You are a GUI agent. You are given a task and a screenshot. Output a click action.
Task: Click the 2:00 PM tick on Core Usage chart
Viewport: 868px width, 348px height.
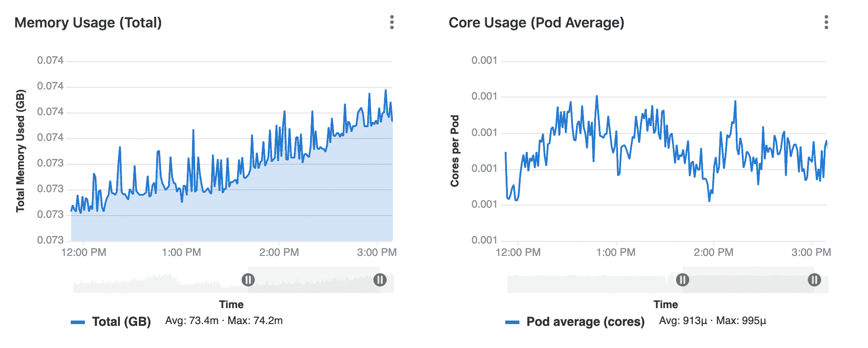(713, 252)
